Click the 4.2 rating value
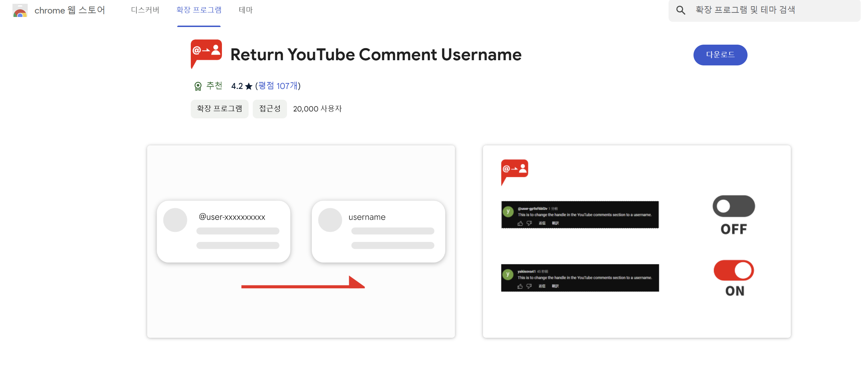The width and height of the screenshot is (868, 389). (x=237, y=86)
